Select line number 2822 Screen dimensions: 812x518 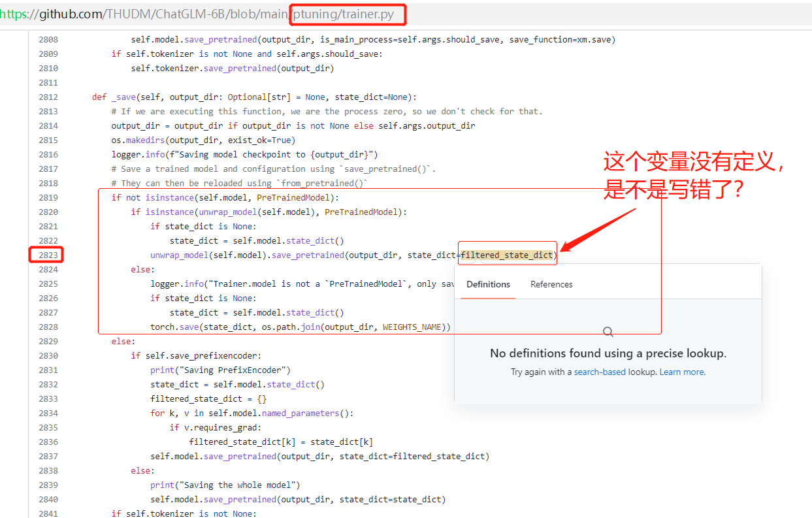click(48, 240)
